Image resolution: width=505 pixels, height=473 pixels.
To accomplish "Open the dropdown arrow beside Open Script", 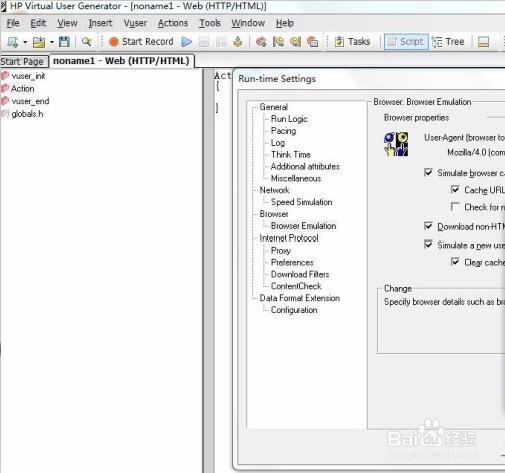I will point(52,42).
